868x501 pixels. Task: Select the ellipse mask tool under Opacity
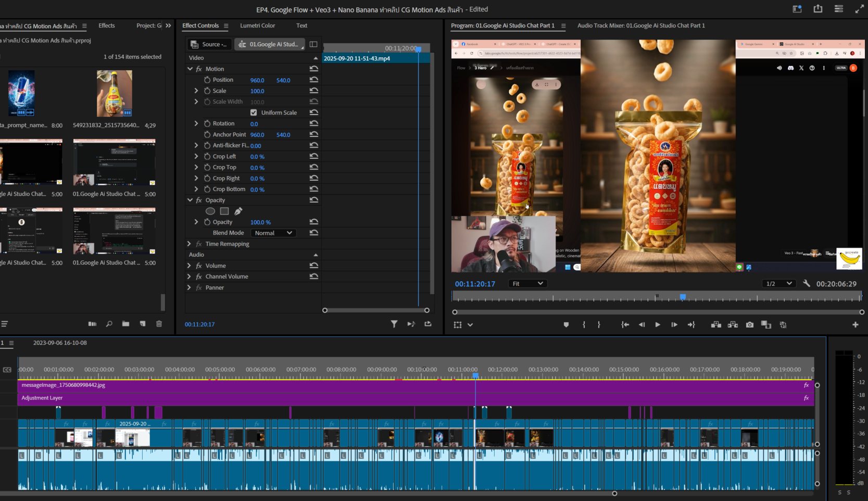click(x=210, y=211)
